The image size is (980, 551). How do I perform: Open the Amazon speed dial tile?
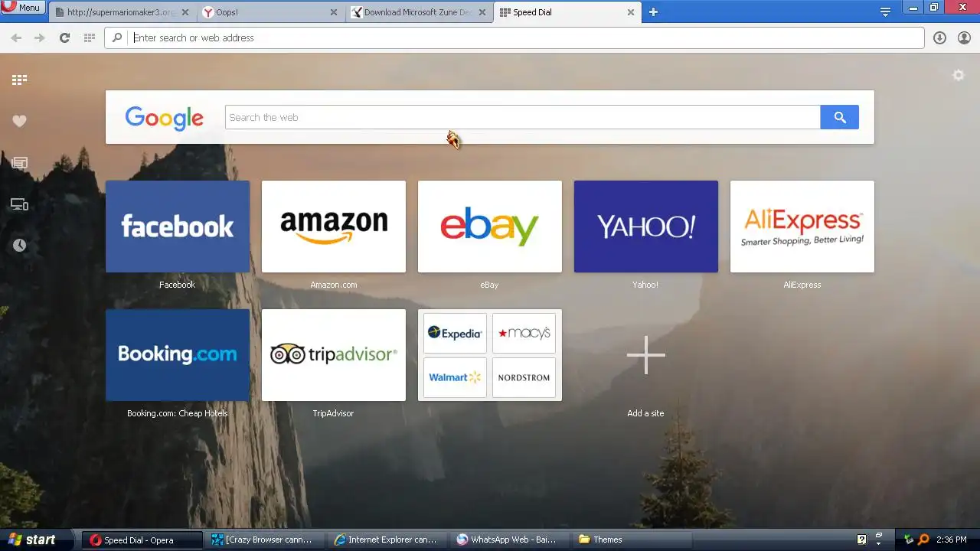click(334, 227)
